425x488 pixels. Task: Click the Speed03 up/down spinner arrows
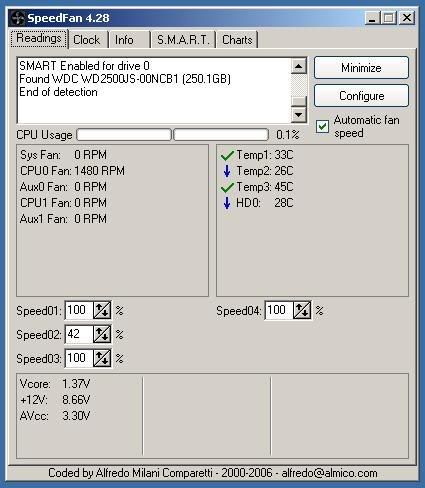tap(102, 358)
